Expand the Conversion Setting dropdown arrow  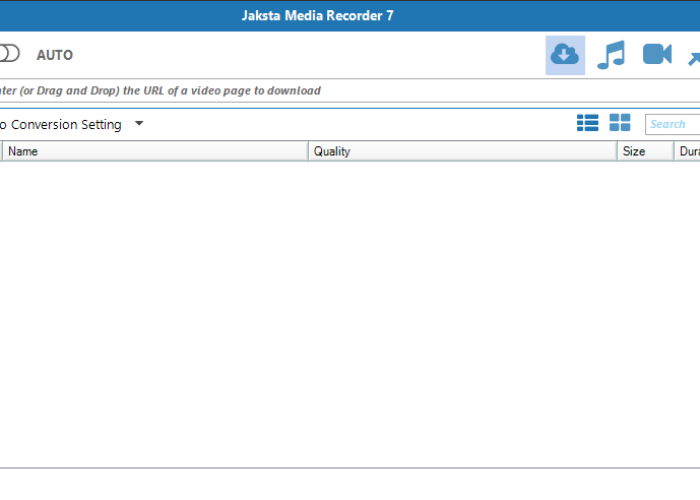coord(139,123)
